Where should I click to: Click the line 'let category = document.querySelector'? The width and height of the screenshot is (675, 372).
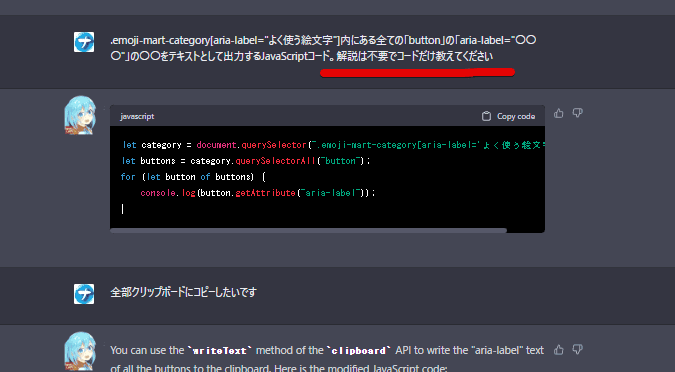tap(333, 145)
